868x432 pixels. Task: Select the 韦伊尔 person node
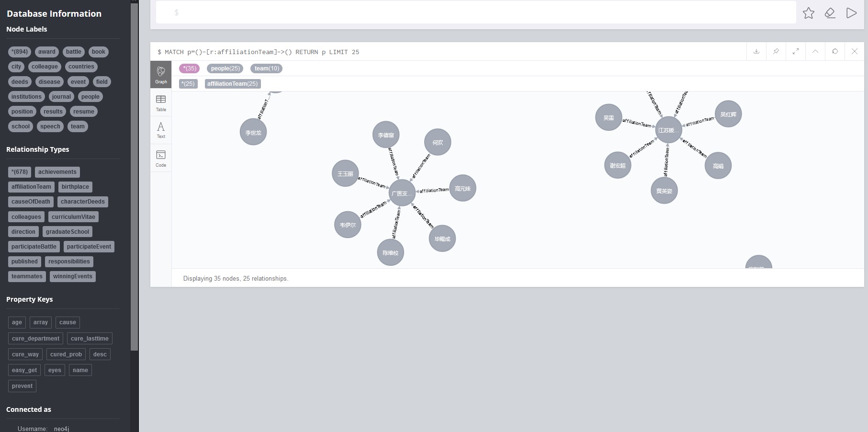pyautogui.click(x=348, y=225)
